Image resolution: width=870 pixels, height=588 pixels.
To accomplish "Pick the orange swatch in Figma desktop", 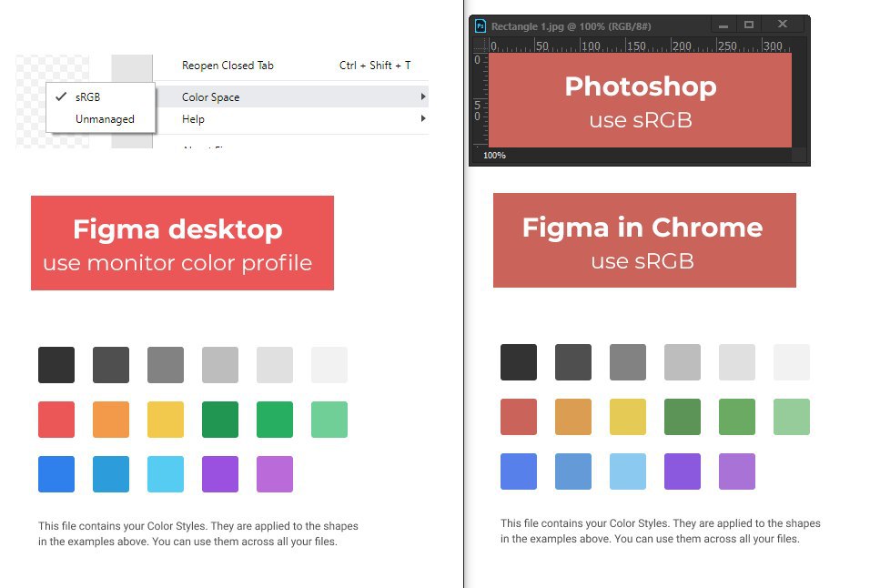I will click(111, 420).
